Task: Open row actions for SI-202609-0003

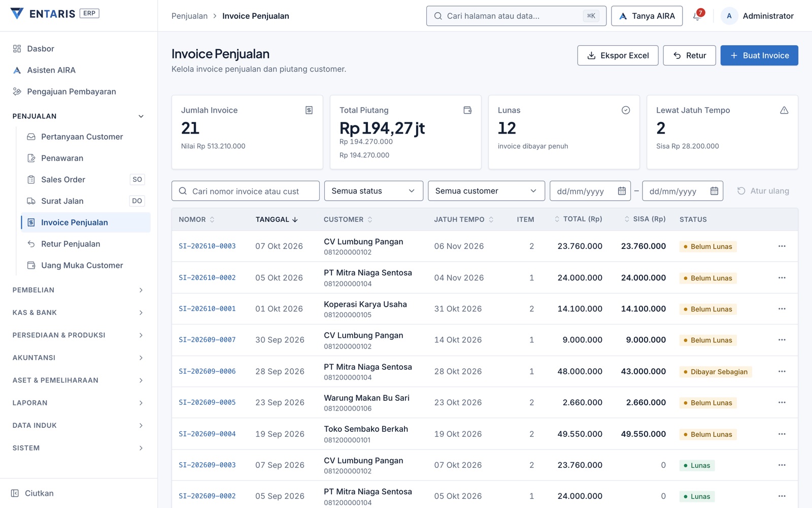Action: (x=782, y=465)
